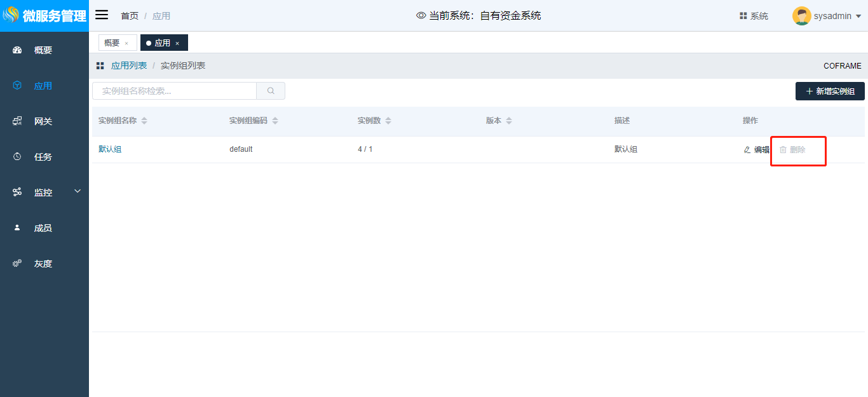Edit the 默认组 row

pyautogui.click(x=756, y=150)
